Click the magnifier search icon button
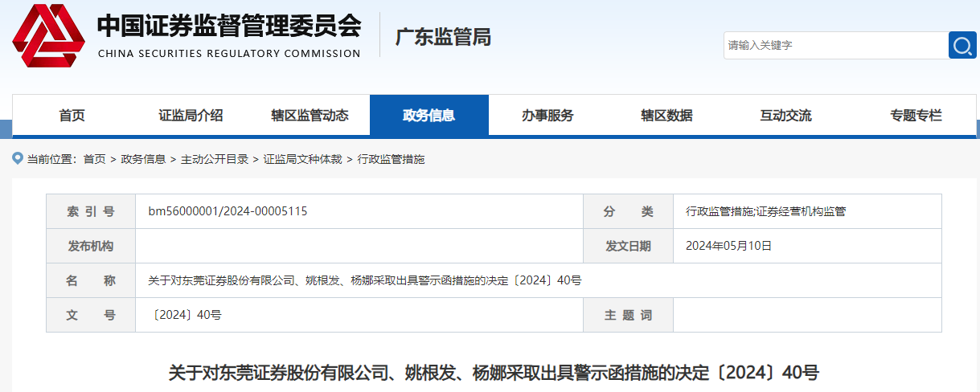This screenshot has width=980, height=392. point(962,46)
